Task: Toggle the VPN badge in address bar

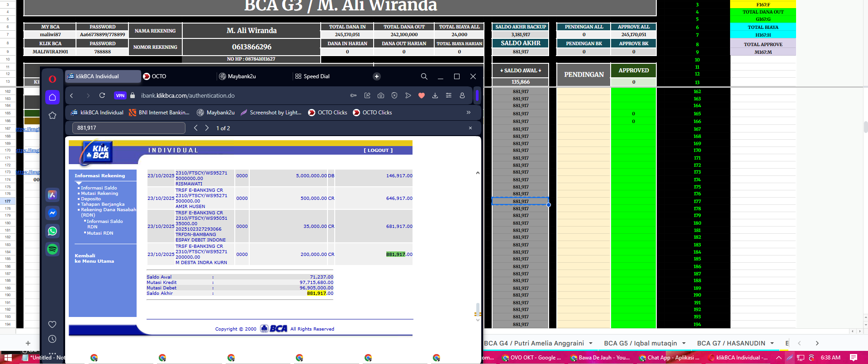Action: point(120,95)
